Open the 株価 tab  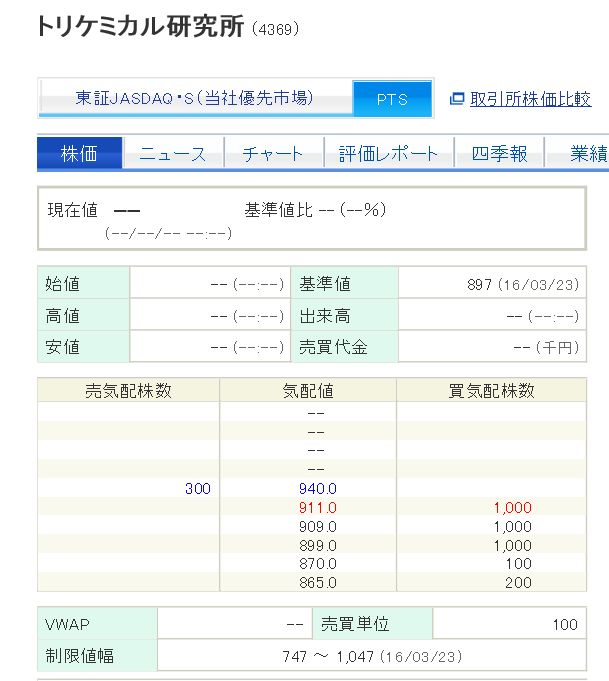click(80, 154)
